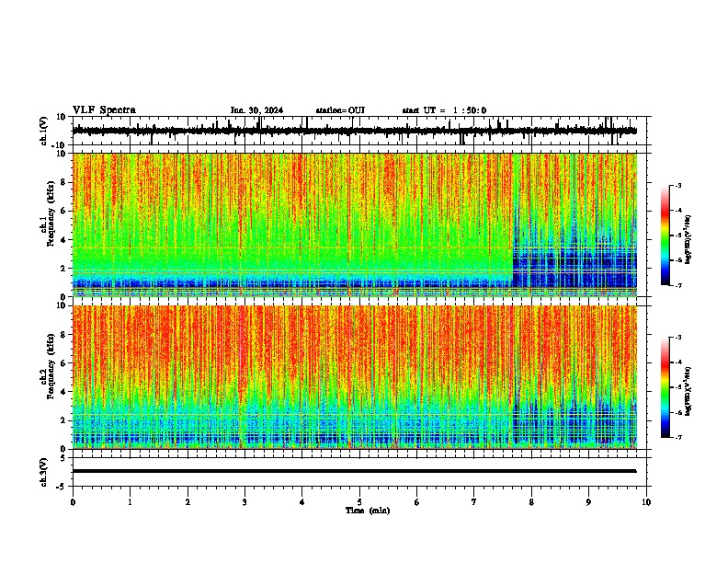This screenshot has height=563, width=728.
Task: Click the ch.2 spectrogram color scale bar
Action: pyautogui.click(x=665, y=387)
